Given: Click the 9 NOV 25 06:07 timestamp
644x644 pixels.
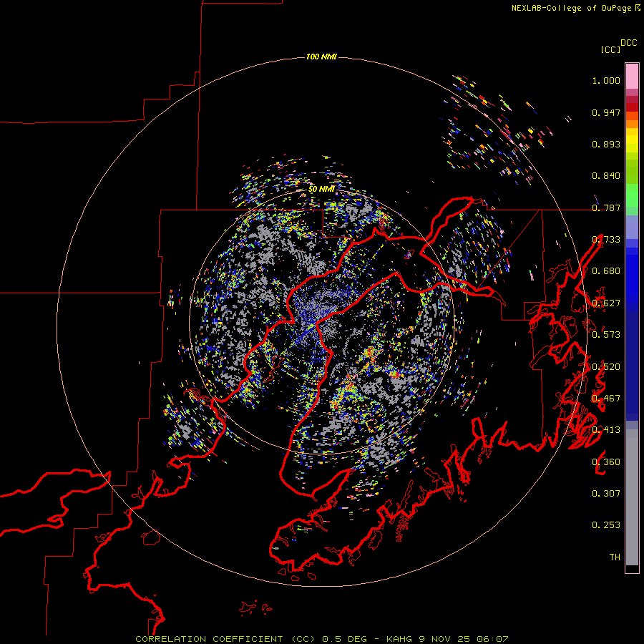Looking at the screenshot, I should 464,639.
